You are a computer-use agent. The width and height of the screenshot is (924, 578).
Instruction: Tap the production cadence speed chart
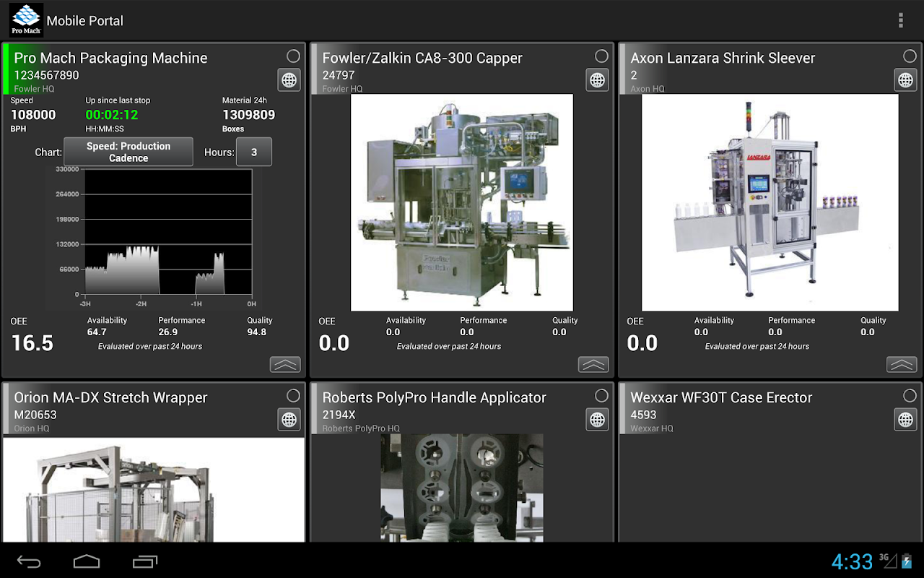[x=168, y=231]
